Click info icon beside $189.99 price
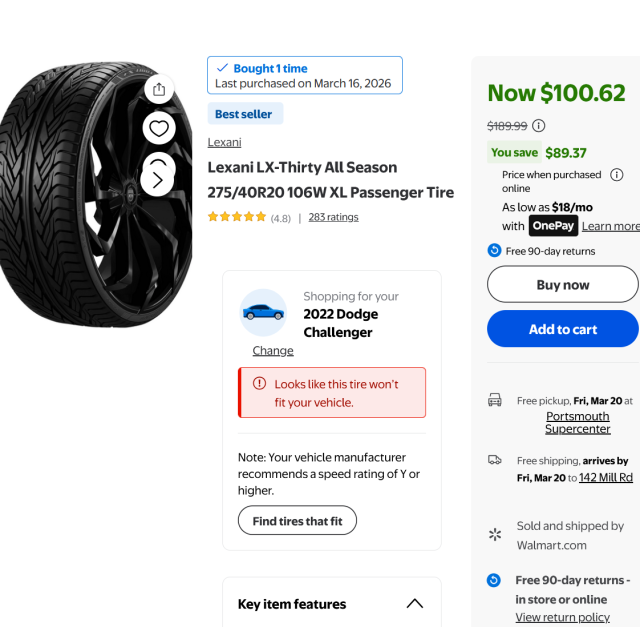Image resolution: width=640 pixels, height=627 pixels. (x=539, y=125)
